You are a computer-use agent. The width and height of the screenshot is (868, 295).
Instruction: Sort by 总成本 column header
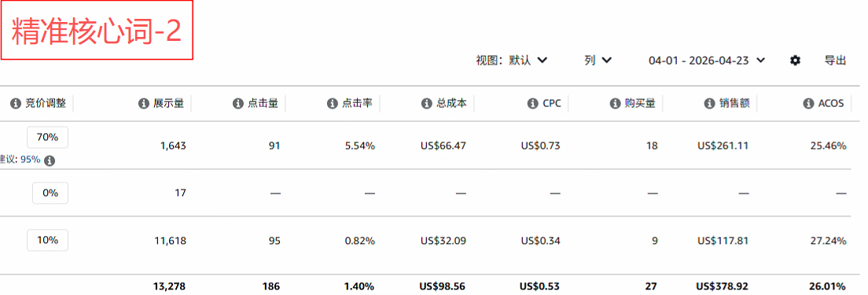[452, 104]
